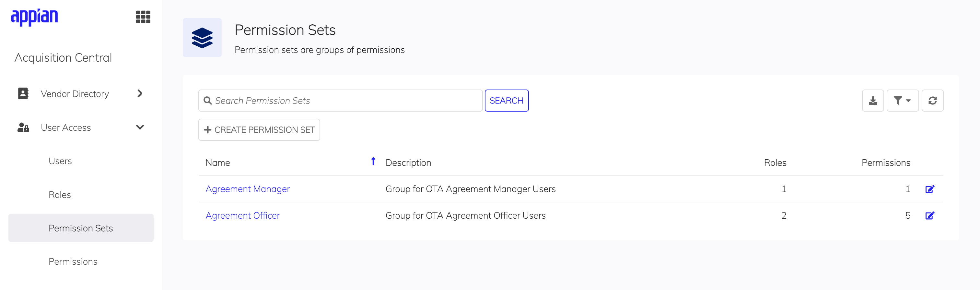Open the filter dropdown
Screen dimensions: 980x290
tap(903, 101)
